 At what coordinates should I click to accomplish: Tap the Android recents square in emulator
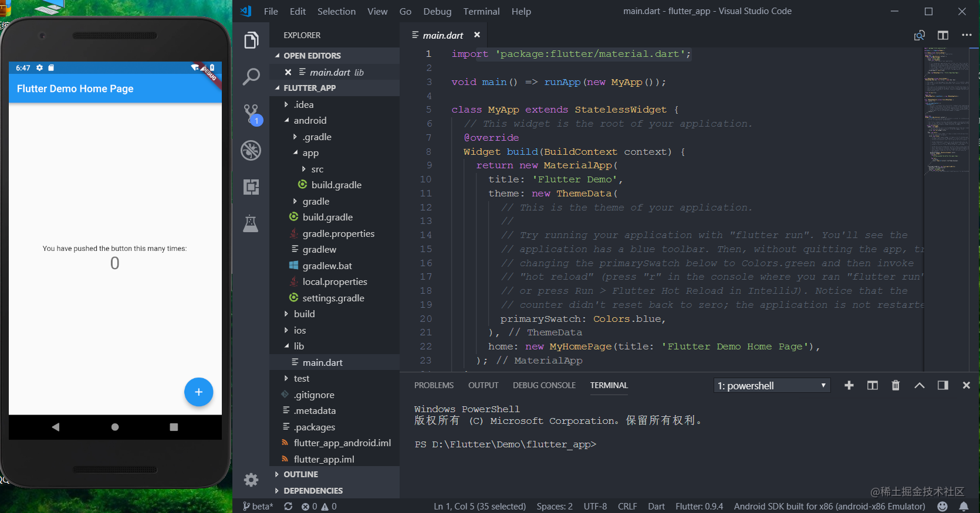(174, 427)
